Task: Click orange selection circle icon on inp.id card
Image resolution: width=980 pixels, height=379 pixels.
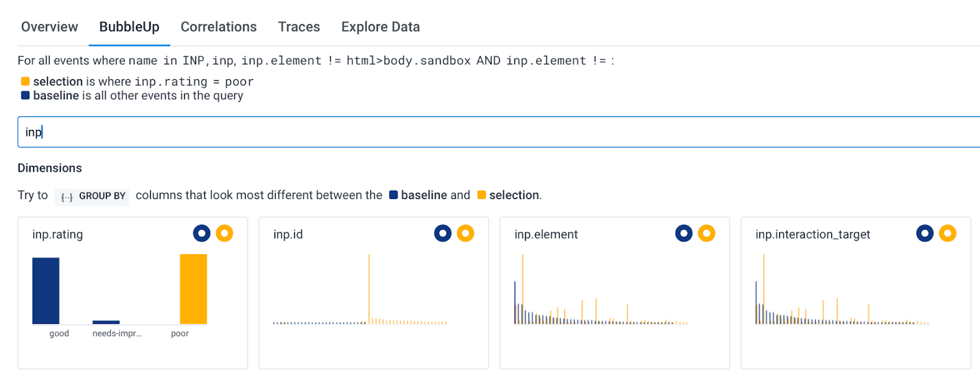Action: click(466, 233)
